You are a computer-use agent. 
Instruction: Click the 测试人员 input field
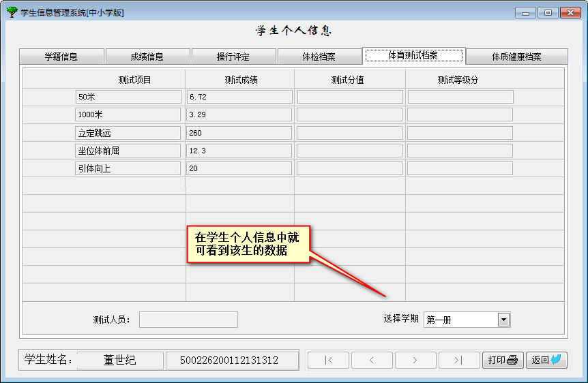tap(188, 320)
